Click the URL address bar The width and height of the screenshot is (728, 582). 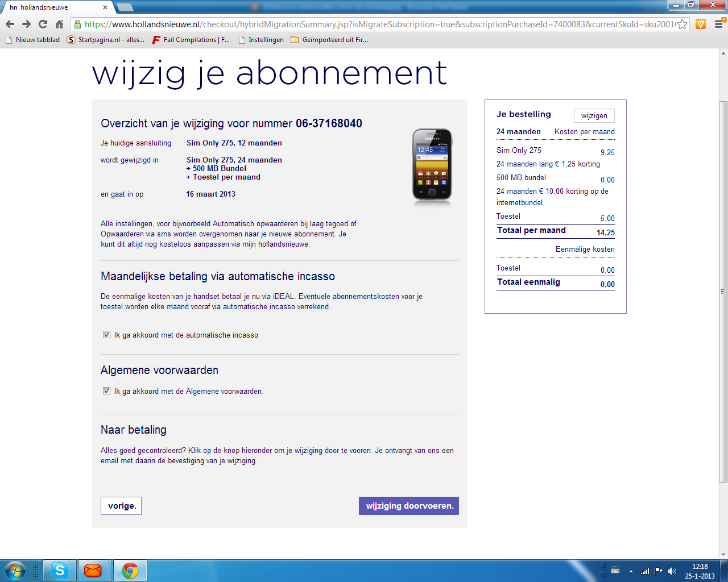click(x=375, y=24)
